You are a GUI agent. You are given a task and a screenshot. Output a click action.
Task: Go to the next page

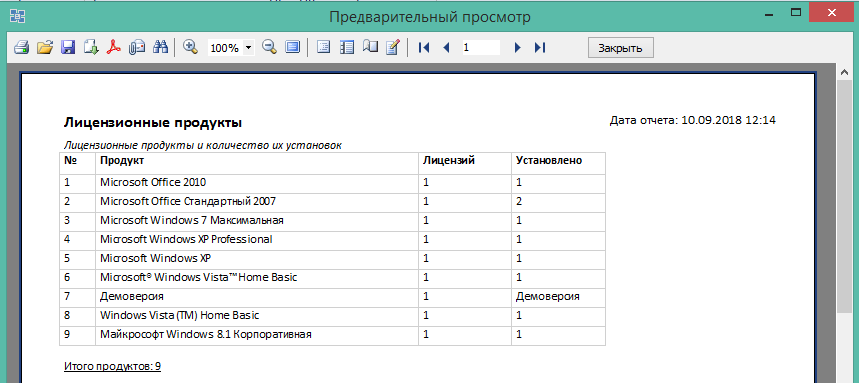click(x=517, y=48)
